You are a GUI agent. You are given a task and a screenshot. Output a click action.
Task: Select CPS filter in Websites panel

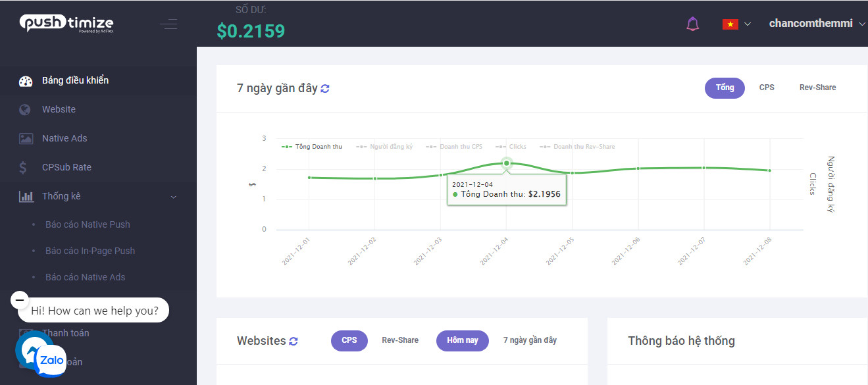(x=349, y=340)
